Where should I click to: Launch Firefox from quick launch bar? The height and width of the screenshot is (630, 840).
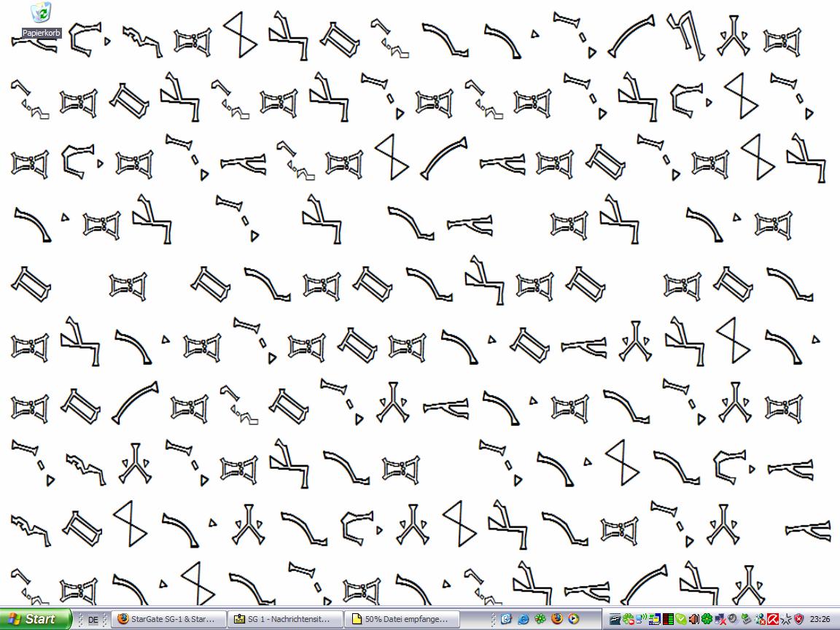coord(557,619)
